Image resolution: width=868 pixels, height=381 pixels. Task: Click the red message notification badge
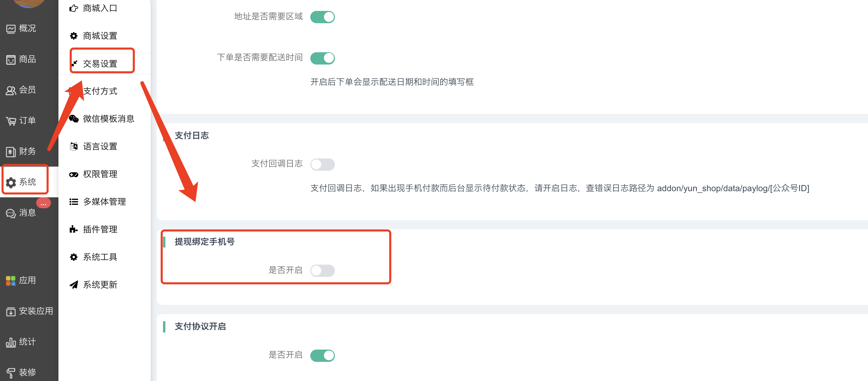click(x=43, y=203)
